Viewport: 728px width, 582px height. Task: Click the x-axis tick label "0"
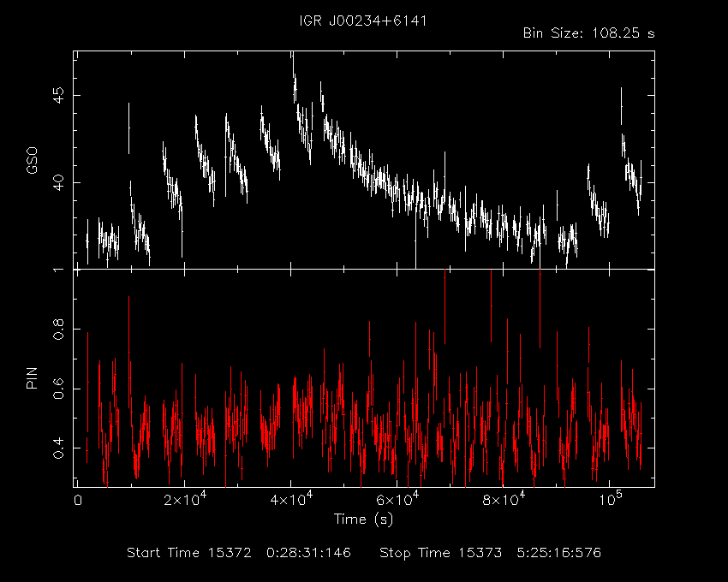(78, 501)
